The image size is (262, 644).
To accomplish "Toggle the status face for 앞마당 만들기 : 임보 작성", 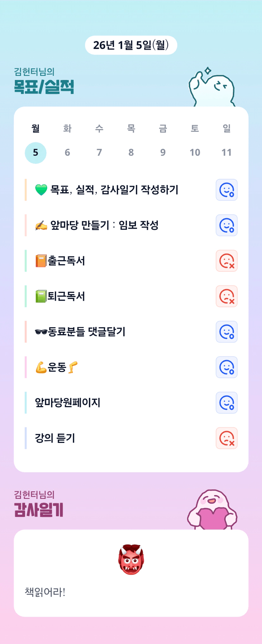I will pos(227,226).
